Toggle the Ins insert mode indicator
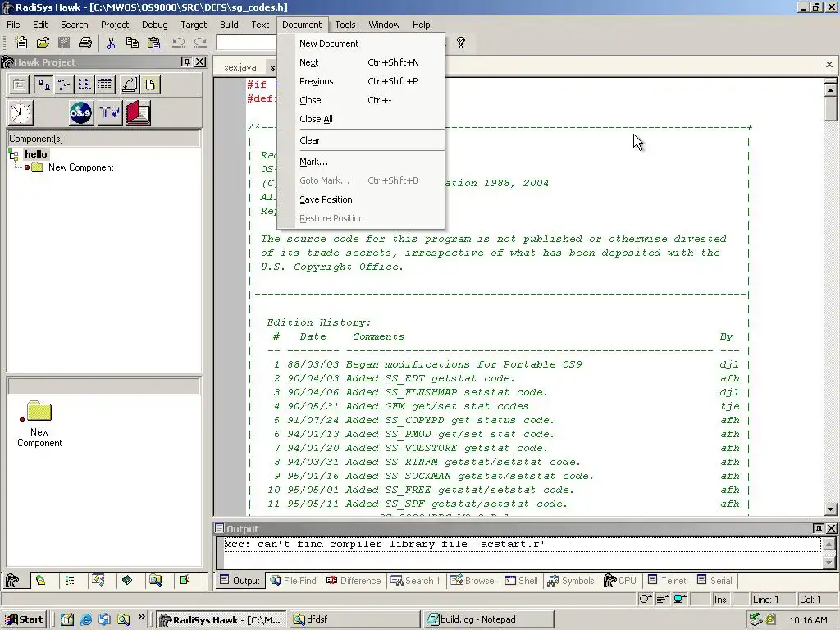 click(720, 600)
